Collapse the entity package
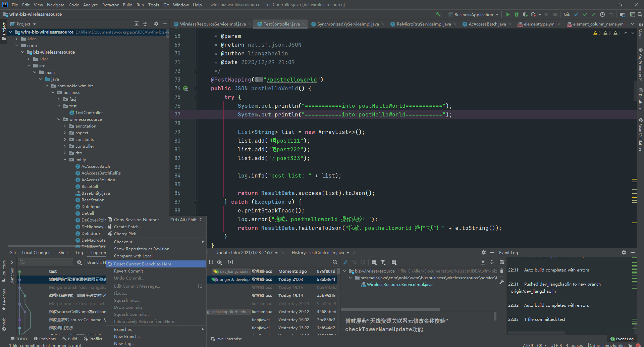Screen dimensions: 644x347 (x=65, y=159)
